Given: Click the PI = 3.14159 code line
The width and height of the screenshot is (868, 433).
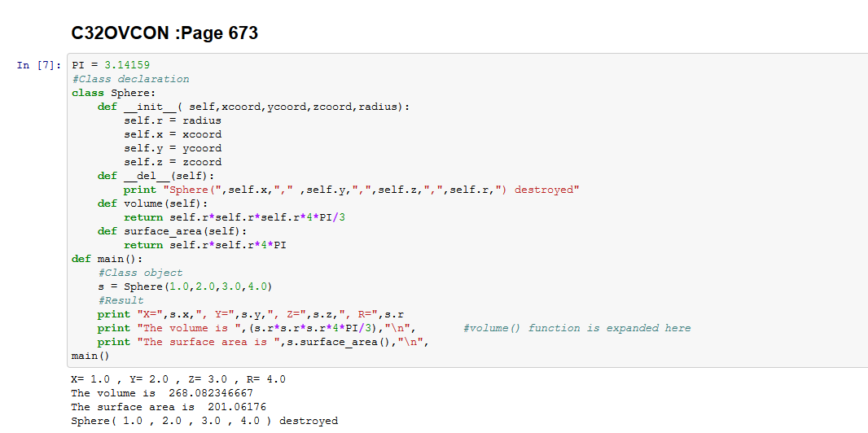Looking at the screenshot, I should [111, 65].
